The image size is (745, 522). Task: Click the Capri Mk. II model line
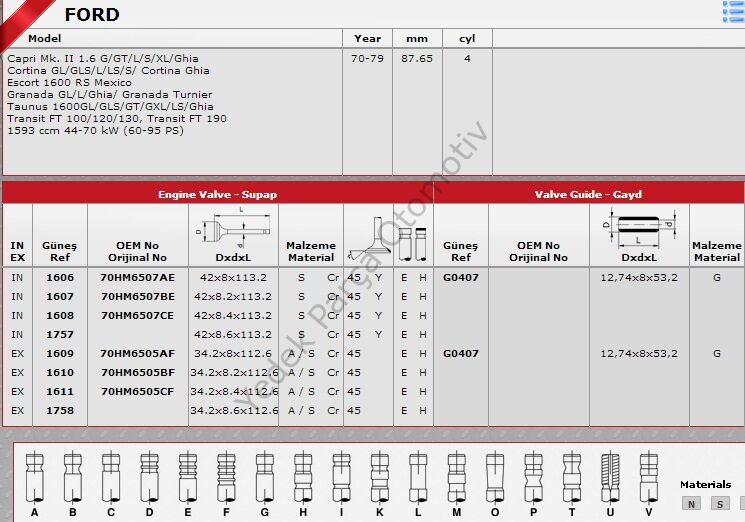point(103,58)
